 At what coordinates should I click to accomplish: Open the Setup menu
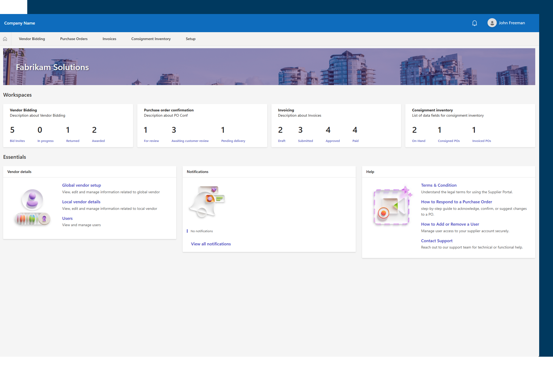190,39
